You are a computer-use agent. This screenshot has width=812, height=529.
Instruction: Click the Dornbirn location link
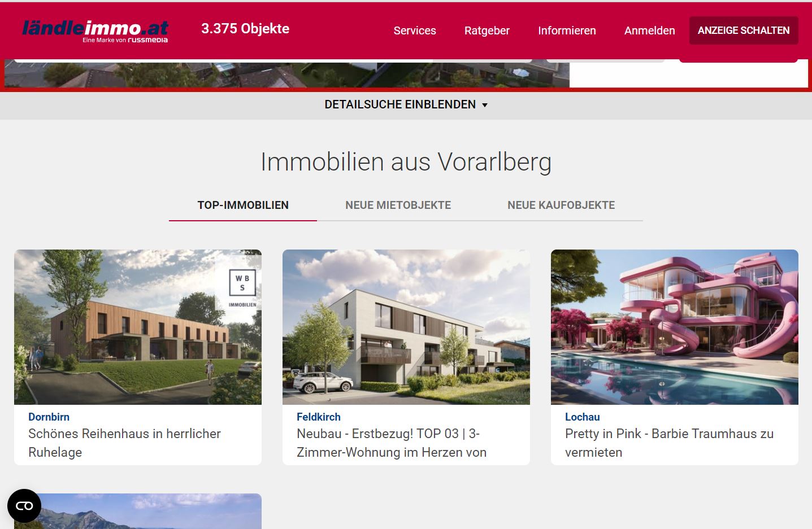click(x=49, y=417)
